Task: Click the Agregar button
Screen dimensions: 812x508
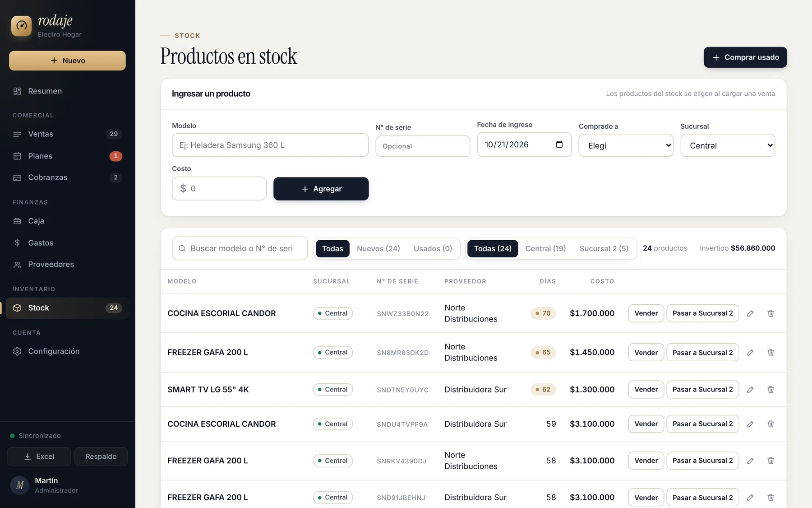Action: pyautogui.click(x=321, y=189)
